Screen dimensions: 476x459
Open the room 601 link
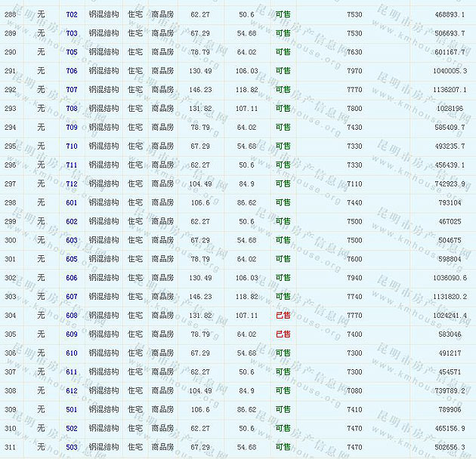point(72,202)
